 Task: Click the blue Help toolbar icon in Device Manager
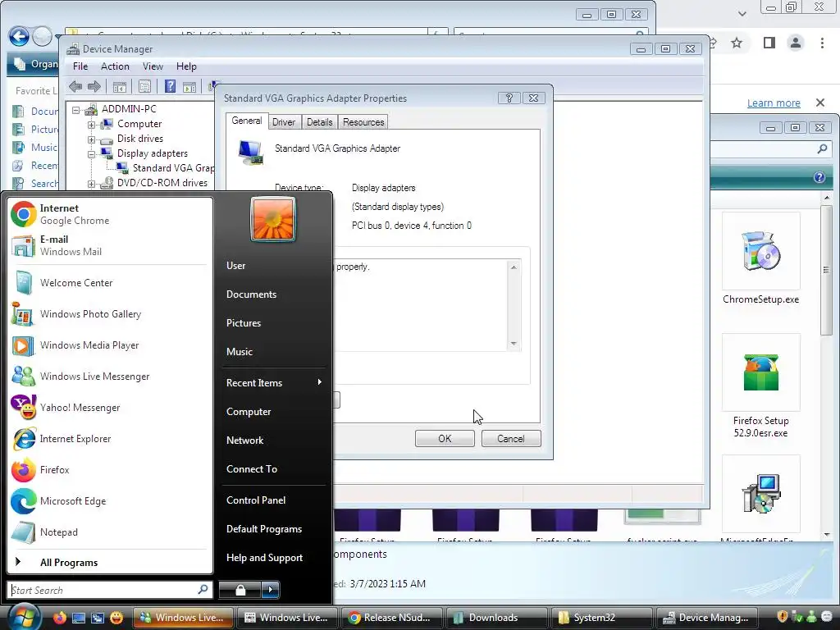pyautogui.click(x=170, y=86)
